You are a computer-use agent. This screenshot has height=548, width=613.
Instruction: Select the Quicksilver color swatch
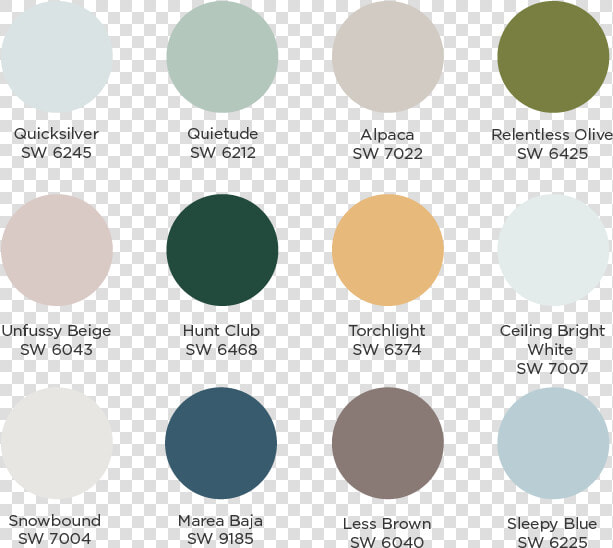click(x=57, y=57)
